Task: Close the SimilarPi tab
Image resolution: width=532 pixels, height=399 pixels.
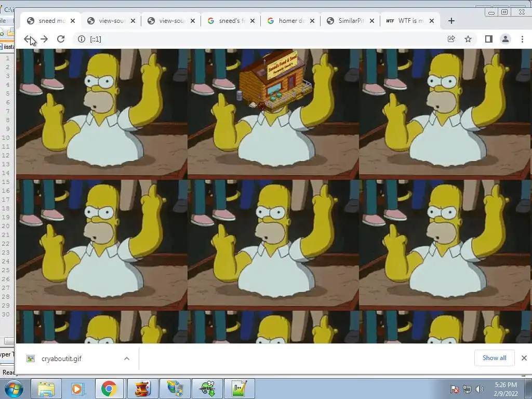Action: (372, 21)
